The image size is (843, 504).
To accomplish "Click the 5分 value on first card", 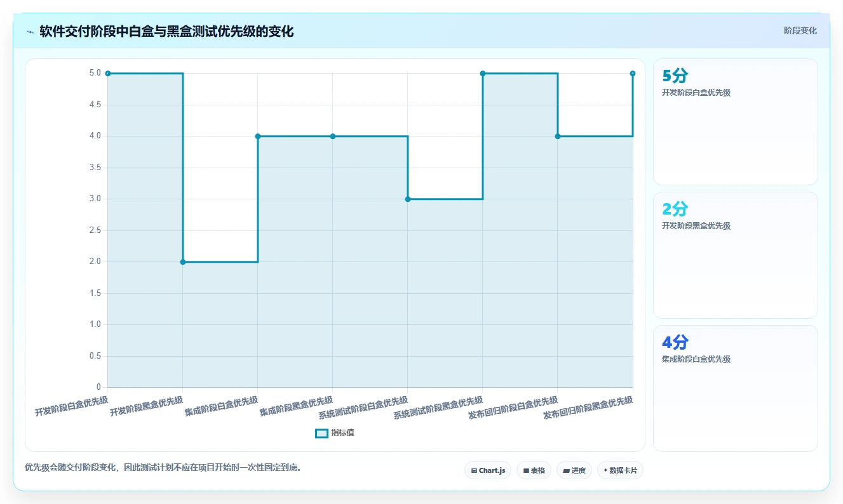I will click(675, 76).
